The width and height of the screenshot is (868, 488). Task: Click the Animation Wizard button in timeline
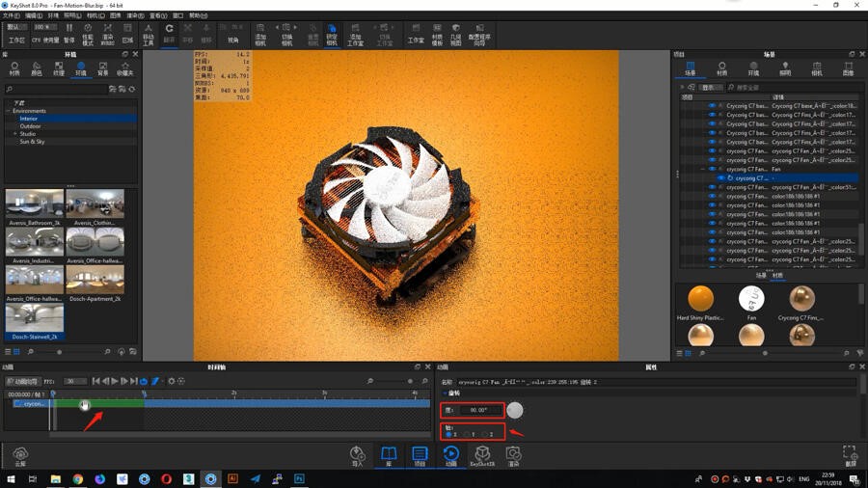(x=23, y=381)
